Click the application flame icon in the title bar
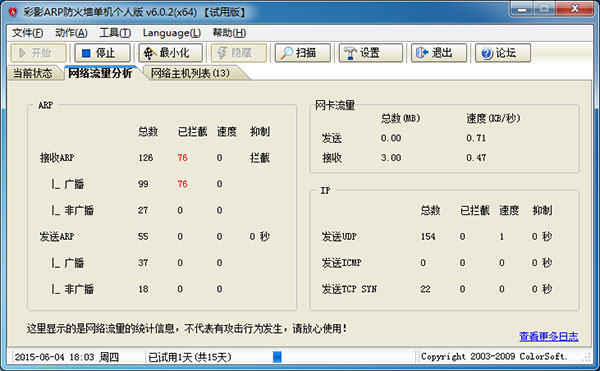This screenshot has width=600, height=371. [13, 12]
